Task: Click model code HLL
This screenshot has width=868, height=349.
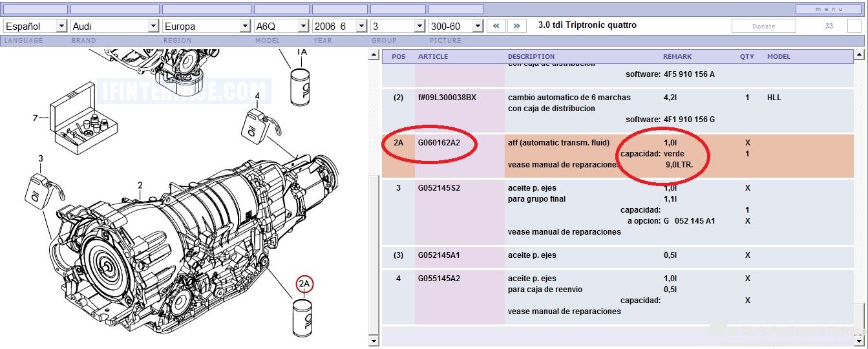Action: [774, 97]
